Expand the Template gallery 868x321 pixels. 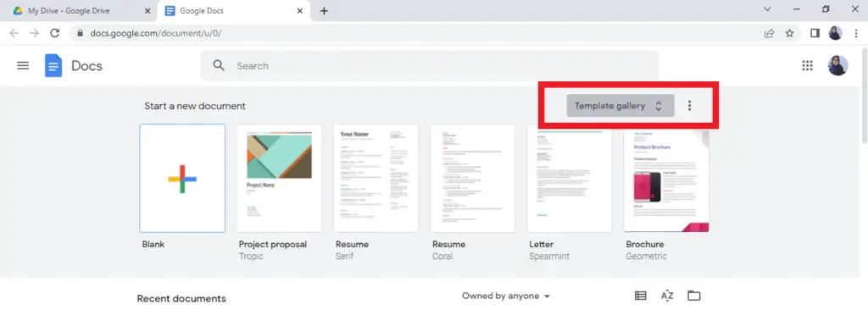pyautogui.click(x=620, y=106)
